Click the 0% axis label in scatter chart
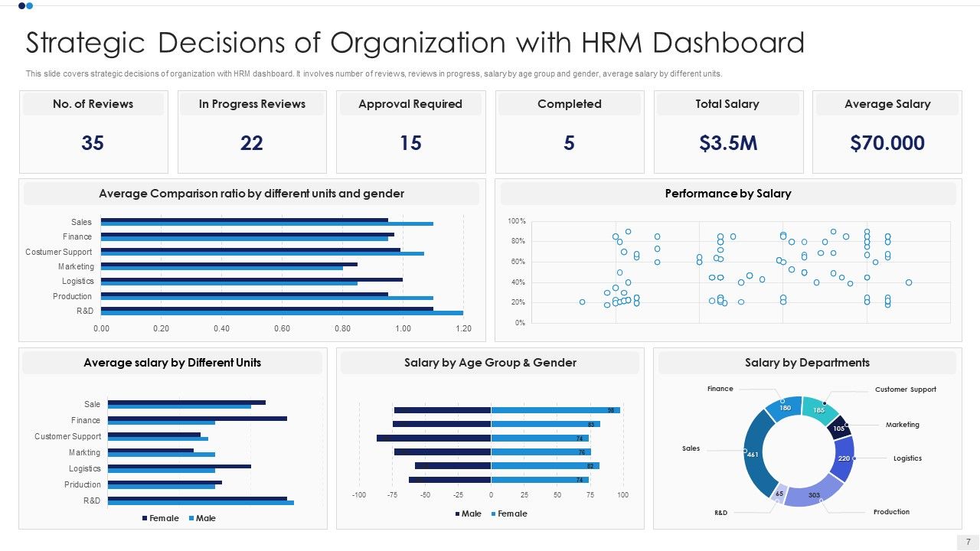Viewport: 980px width, 551px height. point(520,323)
